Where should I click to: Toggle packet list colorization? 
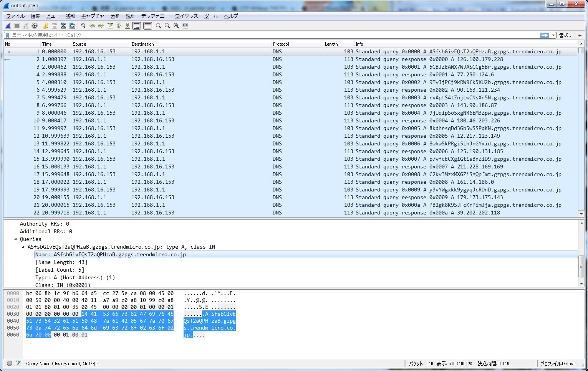(147, 26)
